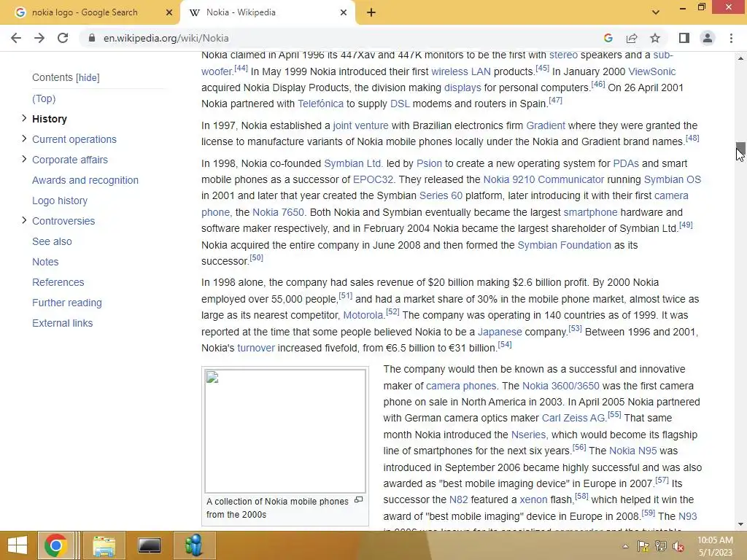747x560 pixels.
Task: Share this page via share icon
Action: pos(632,38)
